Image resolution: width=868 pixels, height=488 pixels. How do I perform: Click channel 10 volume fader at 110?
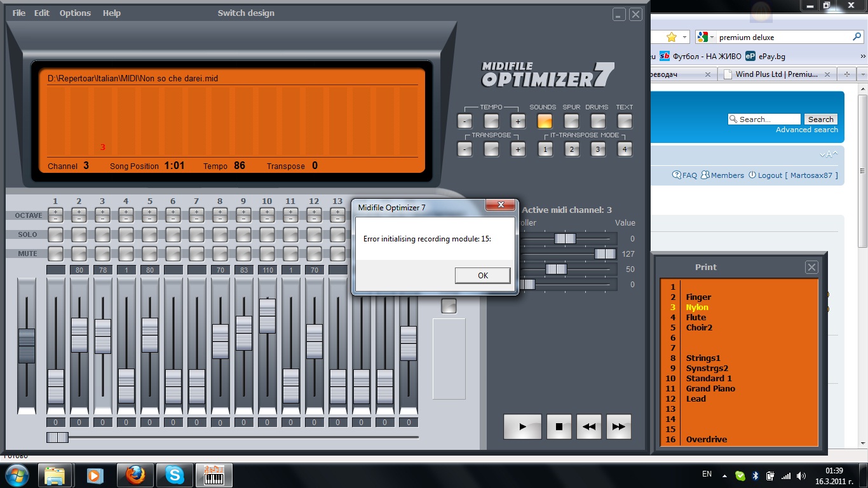coord(268,316)
